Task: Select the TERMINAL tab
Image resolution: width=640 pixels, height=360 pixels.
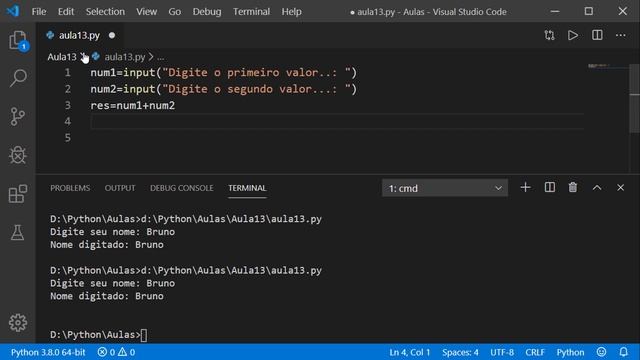Action: point(247,188)
